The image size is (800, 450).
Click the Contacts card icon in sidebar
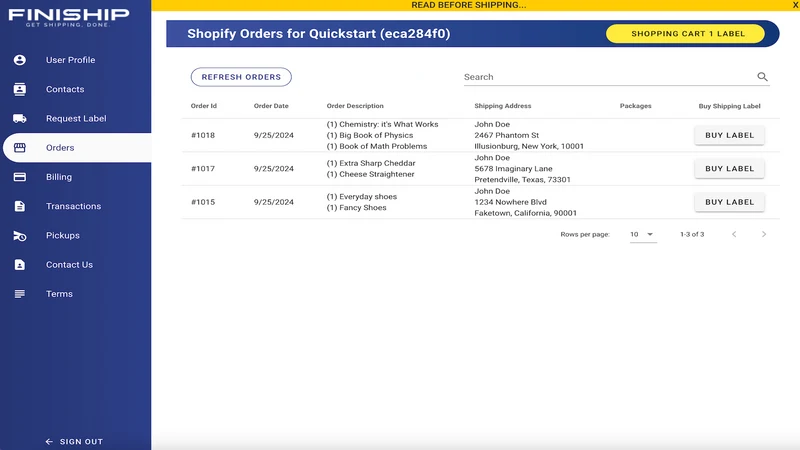click(x=19, y=89)
